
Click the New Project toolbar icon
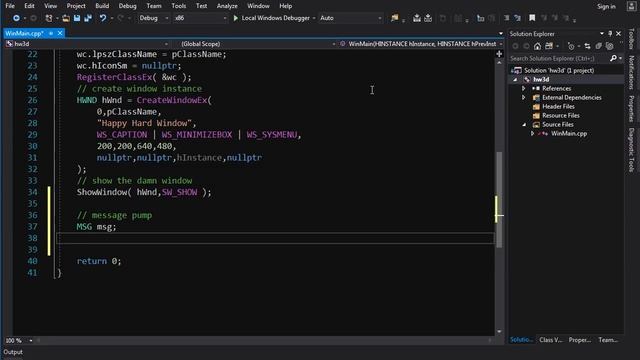49,18
